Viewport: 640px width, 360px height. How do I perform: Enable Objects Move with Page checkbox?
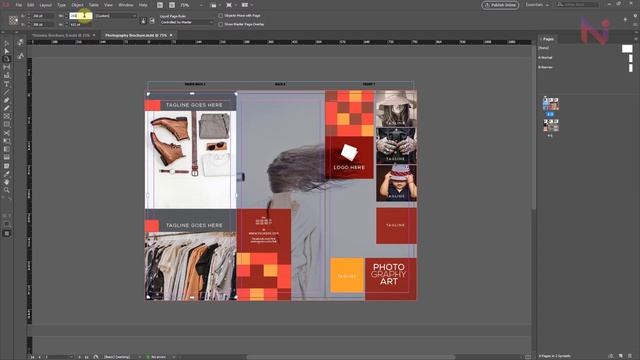(x=221, y=16)
